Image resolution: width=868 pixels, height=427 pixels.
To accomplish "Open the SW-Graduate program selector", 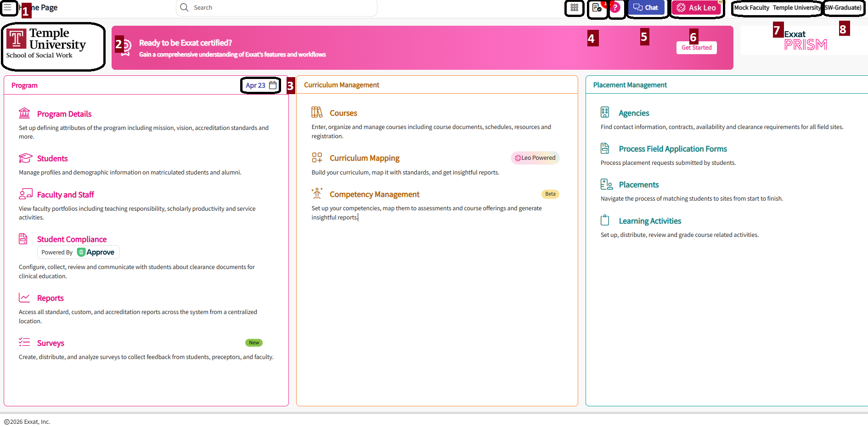I will click(843, 8).
